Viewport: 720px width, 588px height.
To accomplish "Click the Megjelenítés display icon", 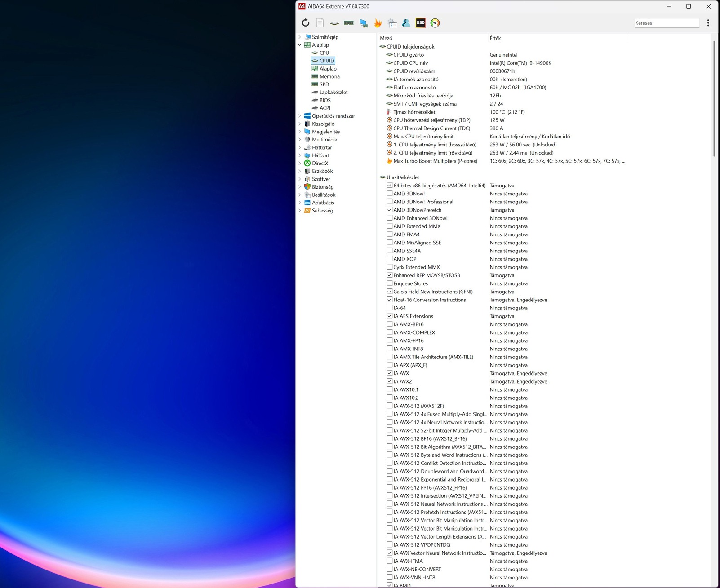I will 307,132.
